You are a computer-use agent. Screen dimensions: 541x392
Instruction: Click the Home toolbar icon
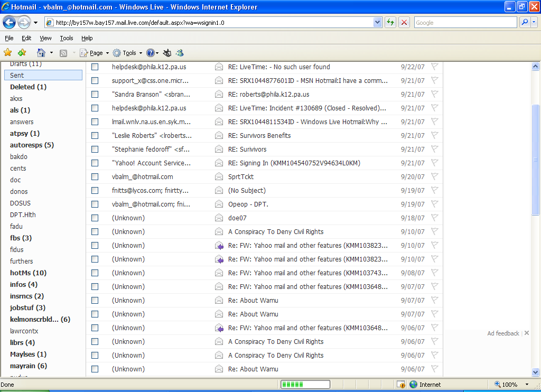[41, 53]
